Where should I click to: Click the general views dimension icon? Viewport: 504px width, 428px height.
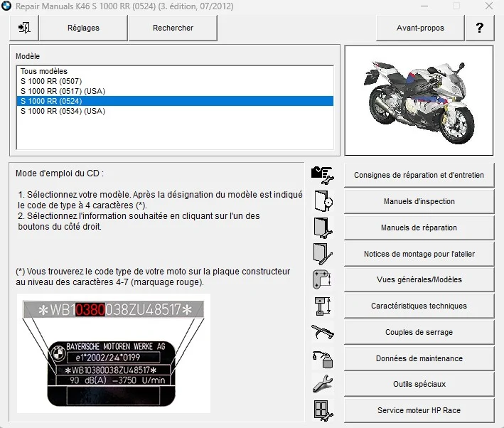point(322,279)
